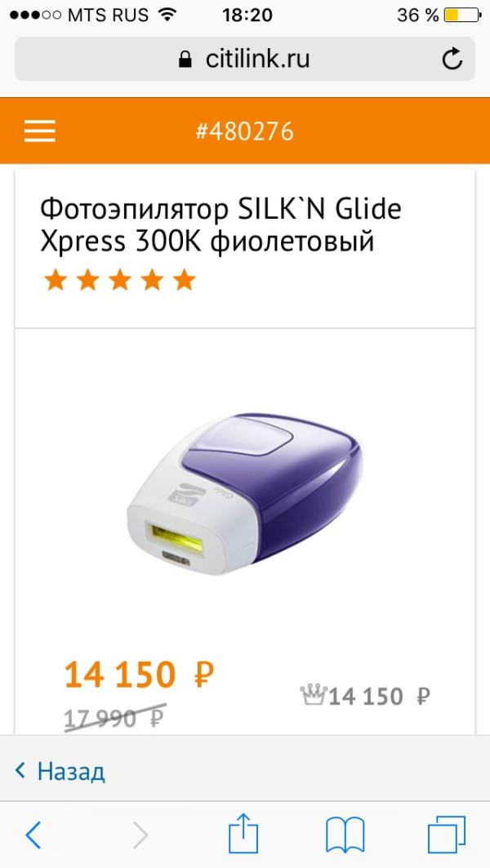Tap the product title Фотоэпилятор SILK'N Glide
Image resolution: width=490 pixels, height=868 pixels.
click(221, 225)
